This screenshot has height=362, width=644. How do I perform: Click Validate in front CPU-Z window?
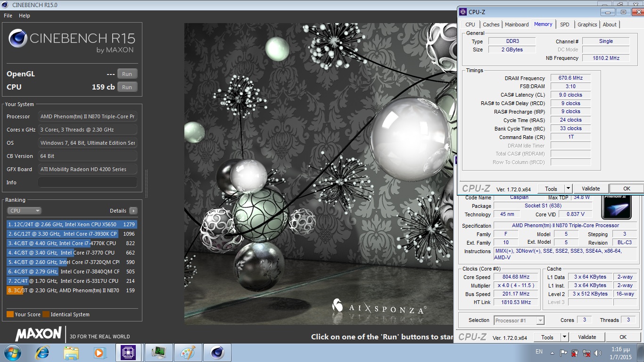coord(591,189)
